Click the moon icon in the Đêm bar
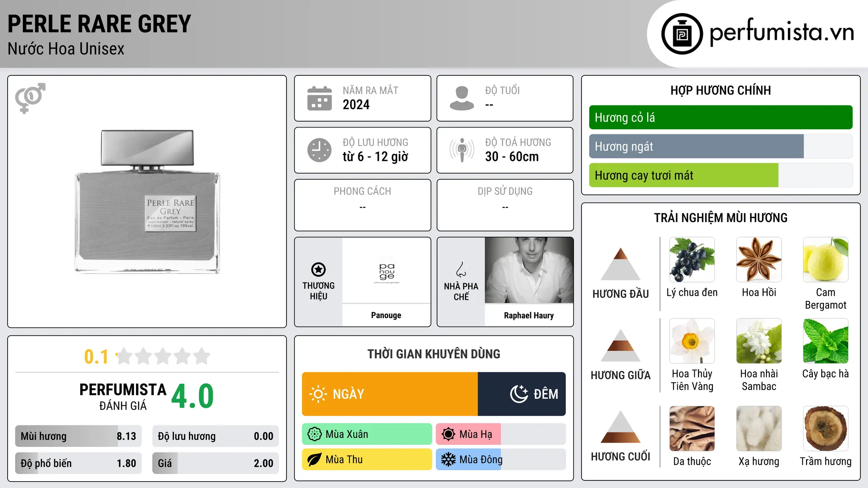Image resolution: width=868 pixels, height=488 pixels. point(519,394)
